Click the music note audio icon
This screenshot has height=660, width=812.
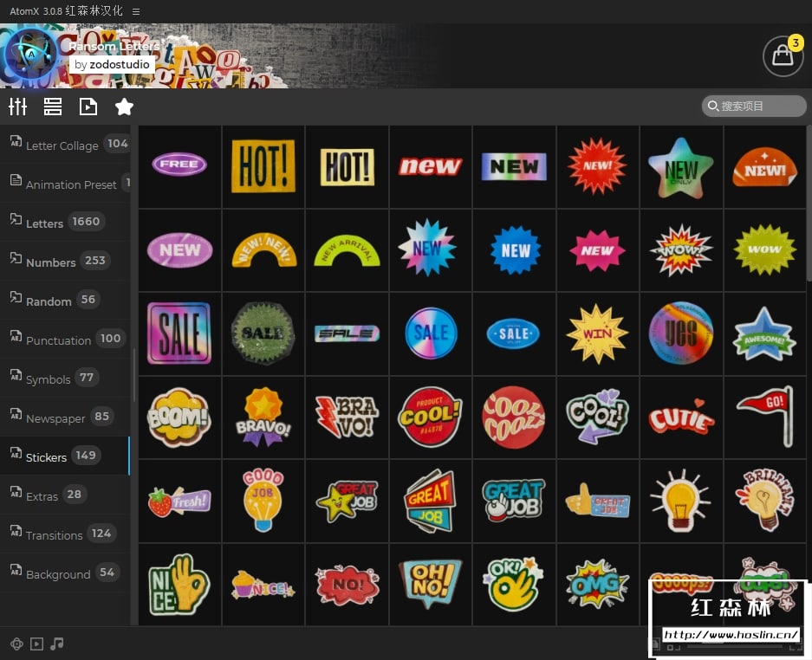click(57, 644)
